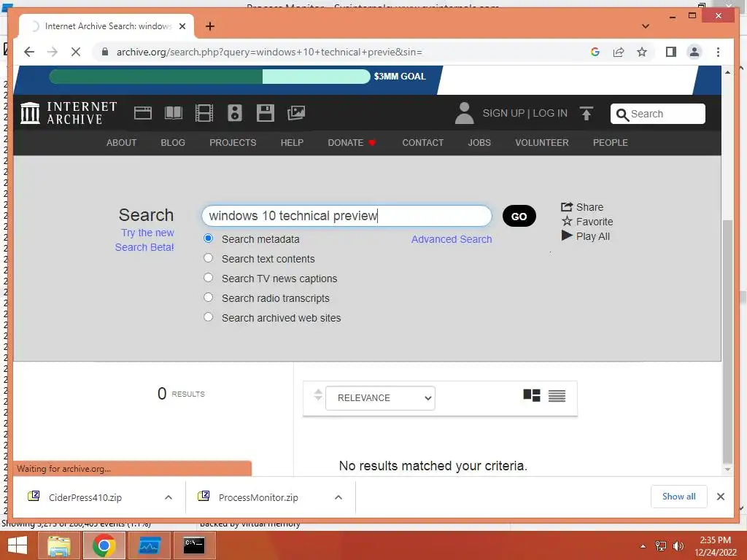Screen dimensions: 747x560
Task: Open a new tab with plus button
Action: click(210, 26)
